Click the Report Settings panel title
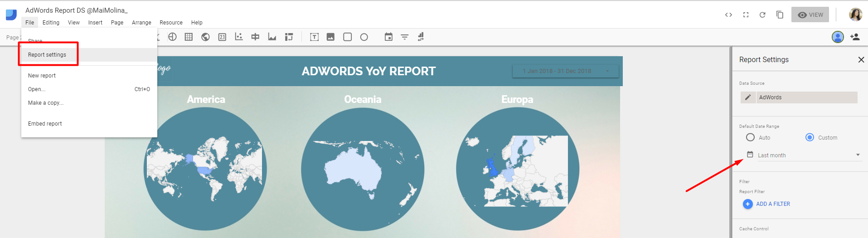Image resolution: width=868 pixels, height=238 pixels. click(764, 60)
